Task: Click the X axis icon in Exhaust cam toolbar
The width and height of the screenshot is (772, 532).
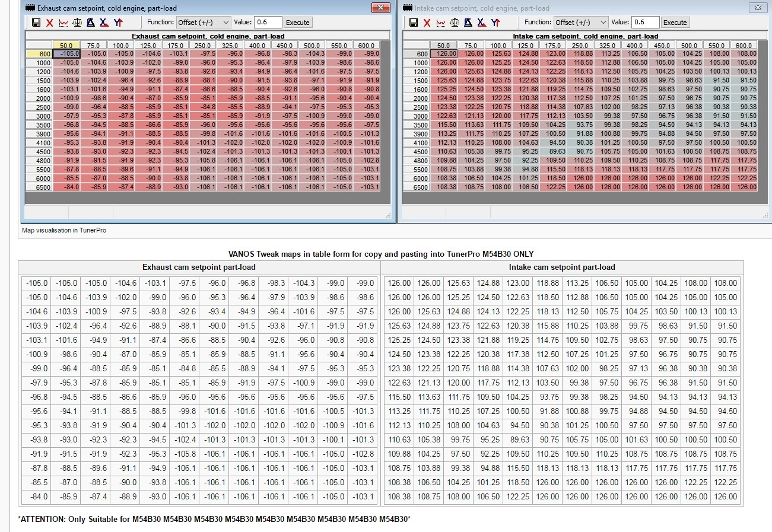Action: click(104, 23)
